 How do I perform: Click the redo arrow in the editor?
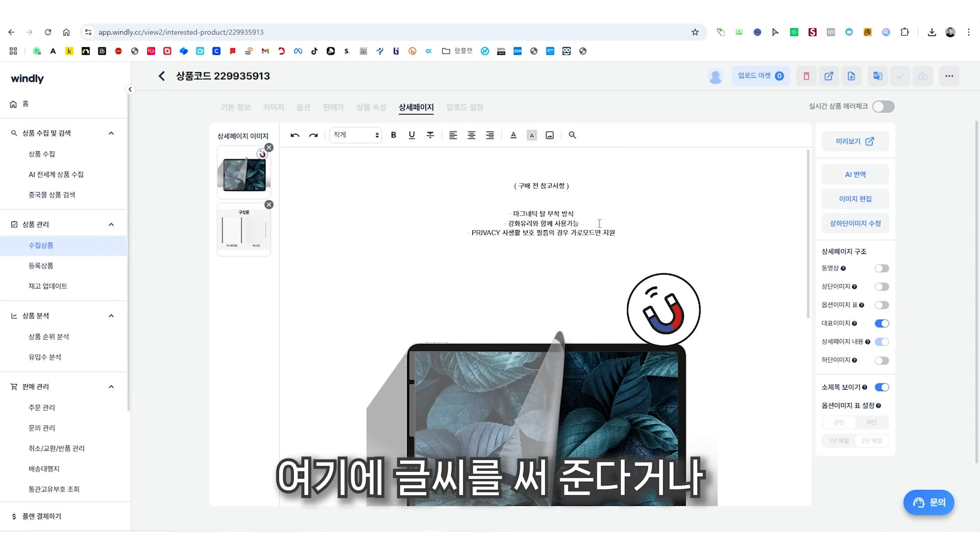pos(314,135)
